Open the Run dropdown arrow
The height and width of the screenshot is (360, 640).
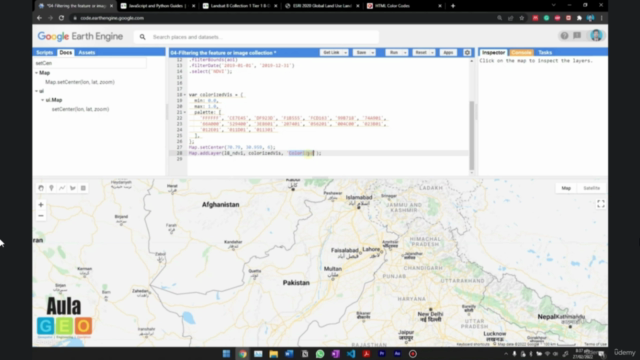pos(405,53)
